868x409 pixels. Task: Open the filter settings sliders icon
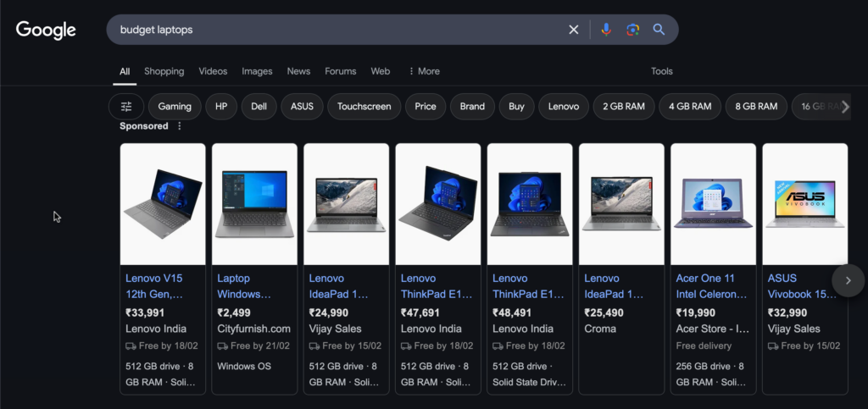point(126,107)
